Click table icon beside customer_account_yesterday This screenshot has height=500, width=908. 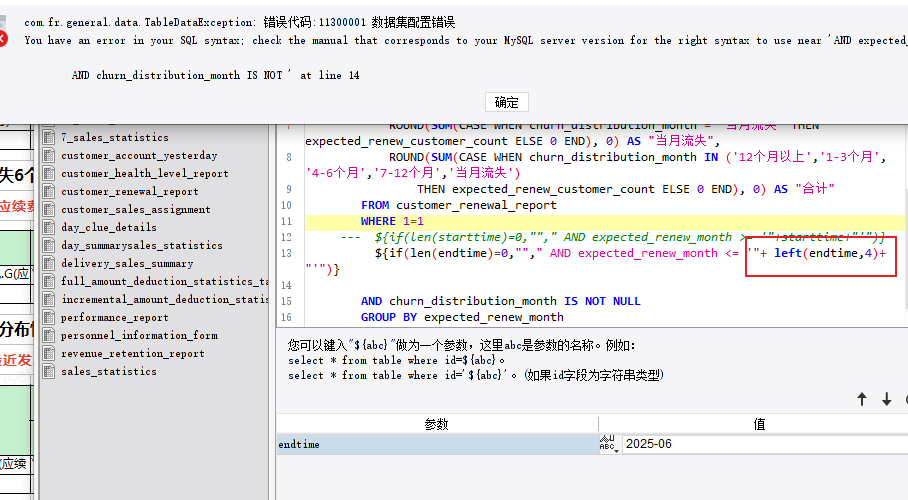click(49, 155)
